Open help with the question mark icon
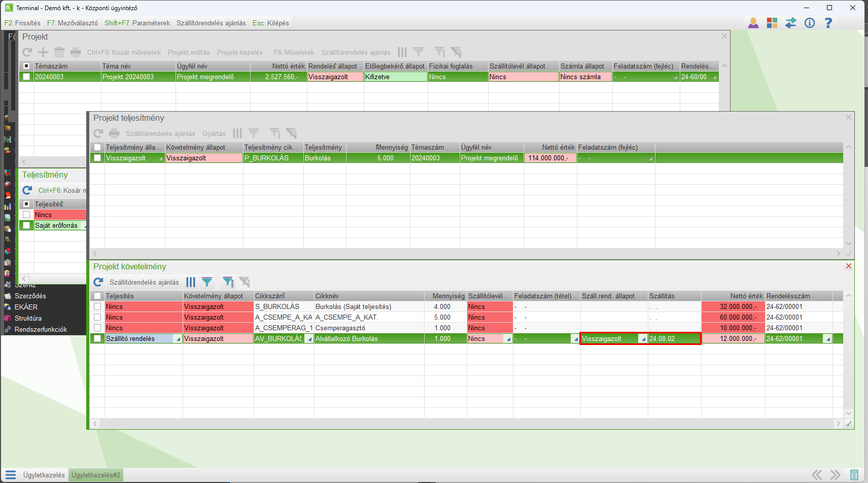Image resolution: width=868 pixels, height=483 pixels. pos(828,23)
